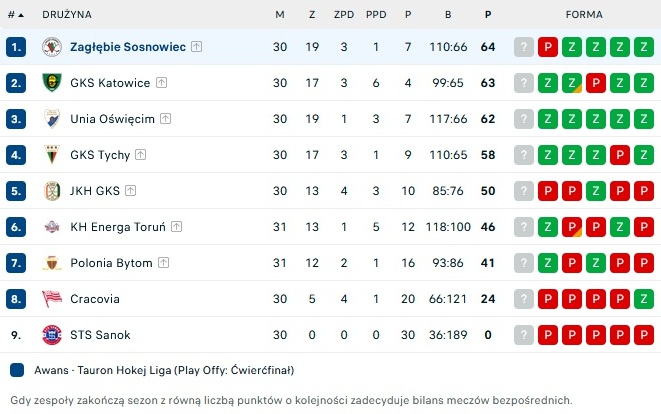This screenshot has height=414, width=661.
Task: Sort standings by the DRUŻYNA column header
Action: (67, 15)
